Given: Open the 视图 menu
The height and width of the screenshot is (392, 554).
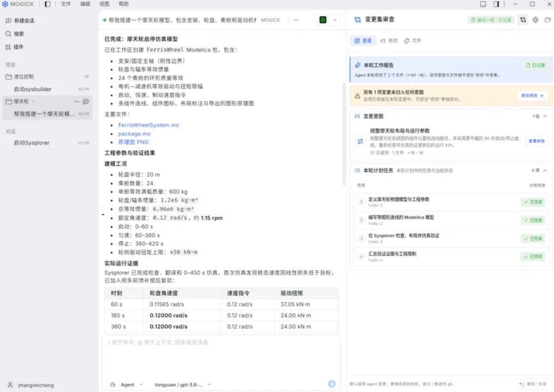Looking at the screenshot, I should coord(104,4).
